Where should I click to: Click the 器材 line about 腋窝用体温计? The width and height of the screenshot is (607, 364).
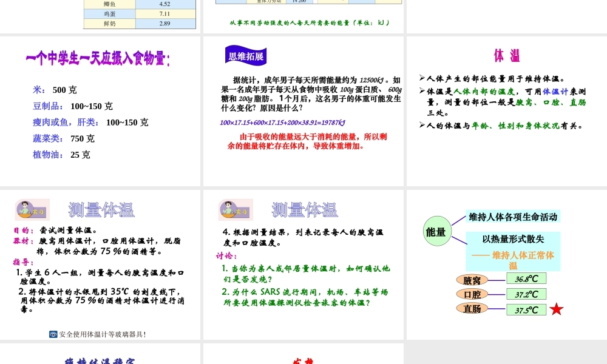(97, 246)
